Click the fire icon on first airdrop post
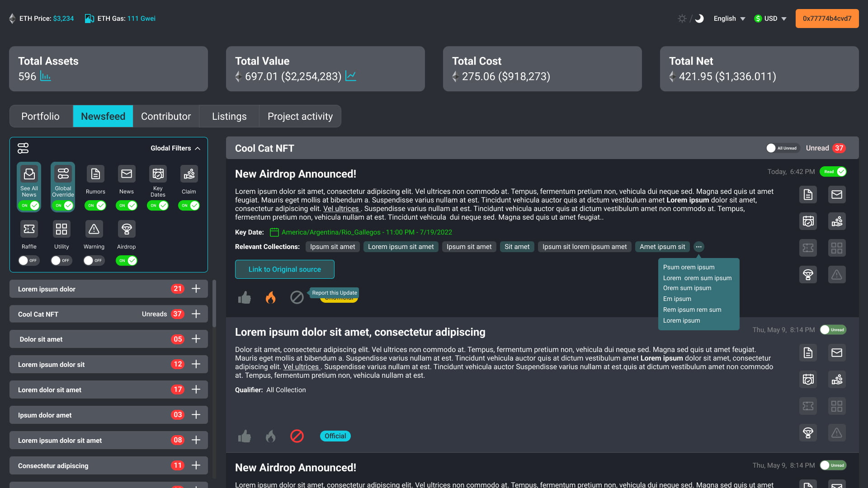This screenshot has height=488, width=868. [270, 297]
